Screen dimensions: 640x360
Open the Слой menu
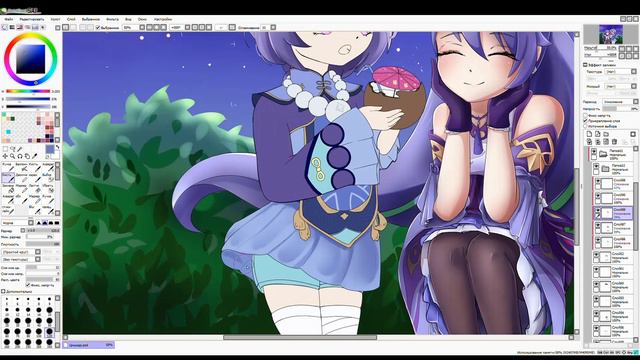pyautogui.click(x=71, y=19)
